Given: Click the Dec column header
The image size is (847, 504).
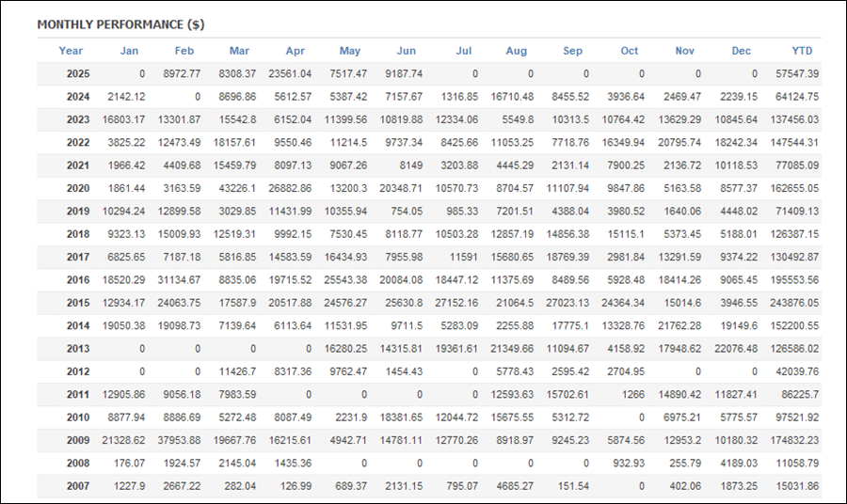Looking at the screenshot, I should [742, 51].
